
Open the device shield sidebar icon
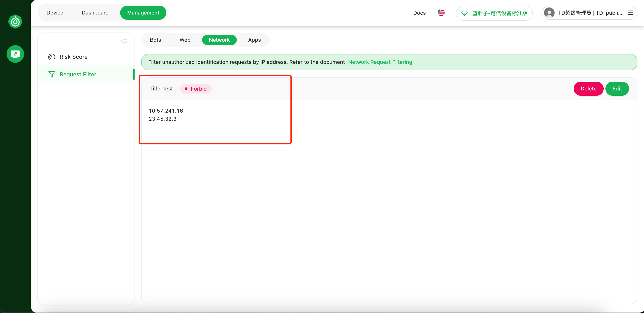point(15,54)
